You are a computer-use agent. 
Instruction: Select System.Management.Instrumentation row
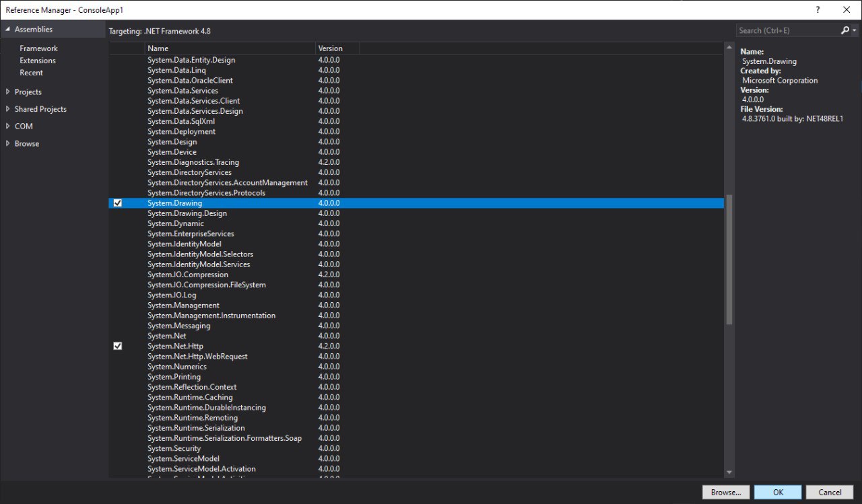pos(416,316)
